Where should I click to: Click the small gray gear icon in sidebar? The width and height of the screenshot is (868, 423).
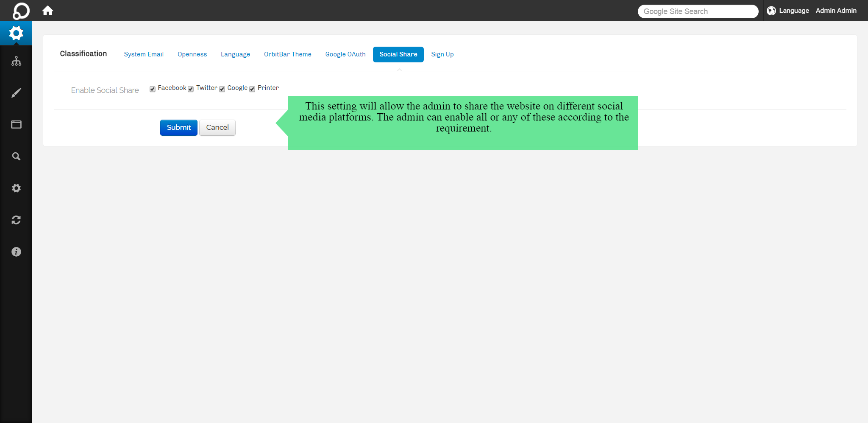pyautogui.click(x=16, y=188)
